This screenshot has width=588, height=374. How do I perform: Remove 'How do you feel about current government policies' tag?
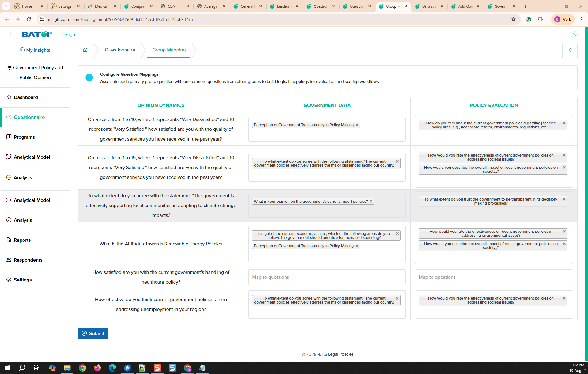564,123
